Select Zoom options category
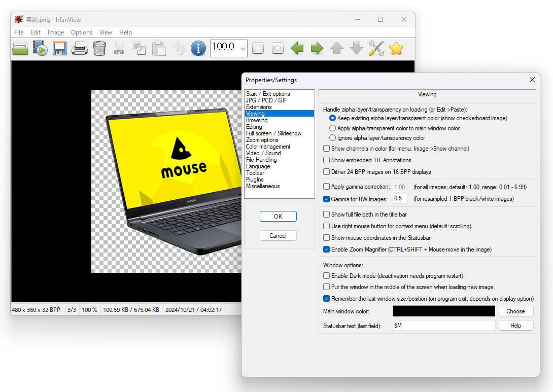553x392 pixels. coord(262,140)
